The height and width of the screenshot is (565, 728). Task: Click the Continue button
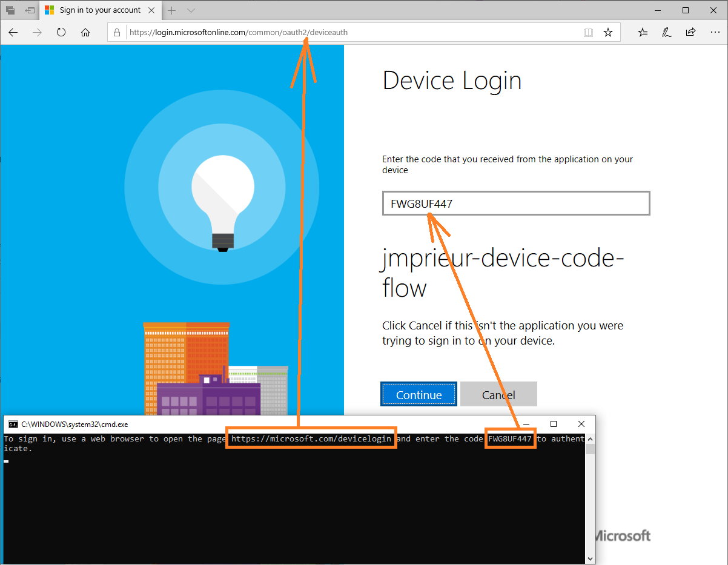(x=419, y=395)
